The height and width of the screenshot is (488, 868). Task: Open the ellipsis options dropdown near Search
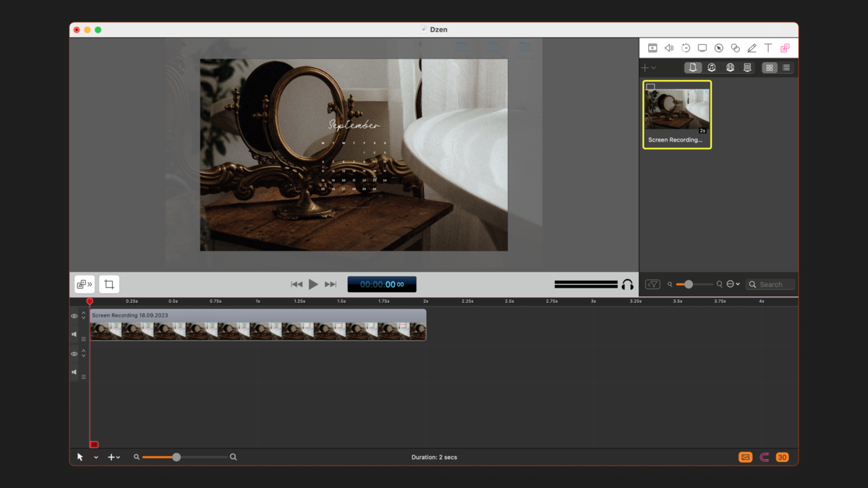[733, 284]
